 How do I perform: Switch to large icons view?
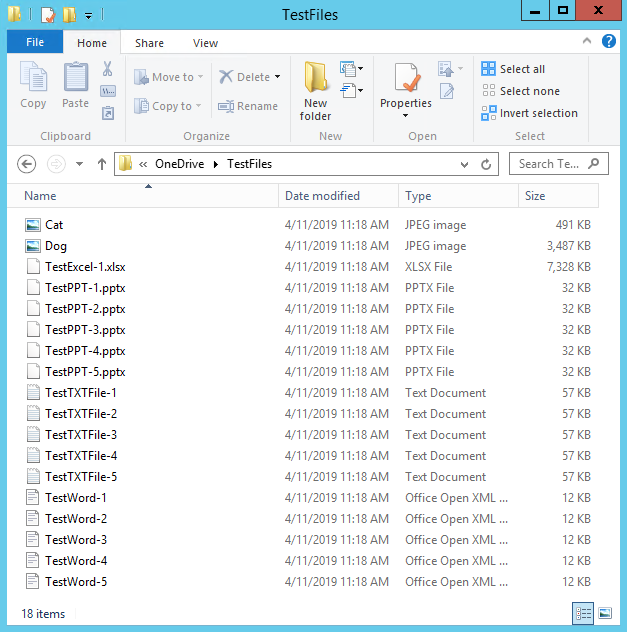click(605, 613)
